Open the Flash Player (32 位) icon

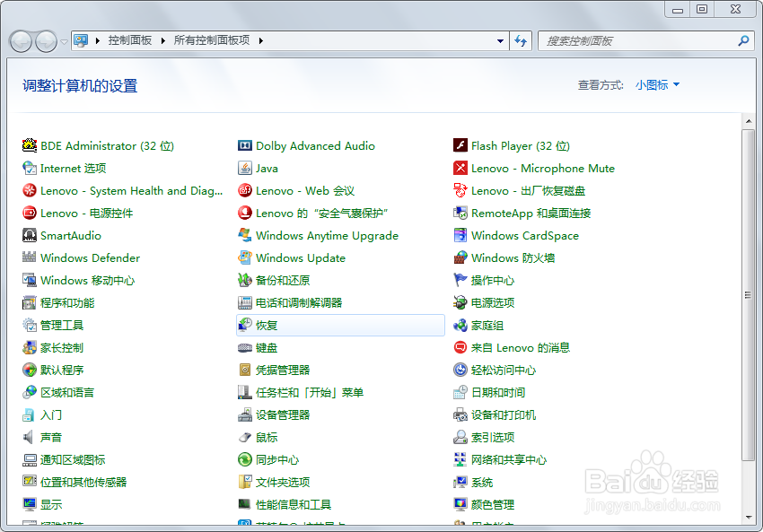click(x=460, y=145)
